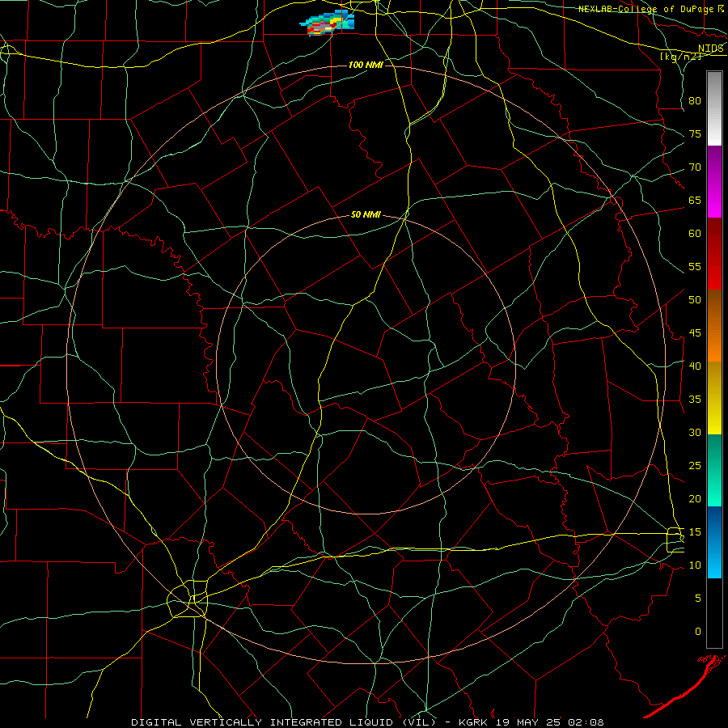Click the scale value "75"
Screen dimensions: 728x728
tap(695, 134)
